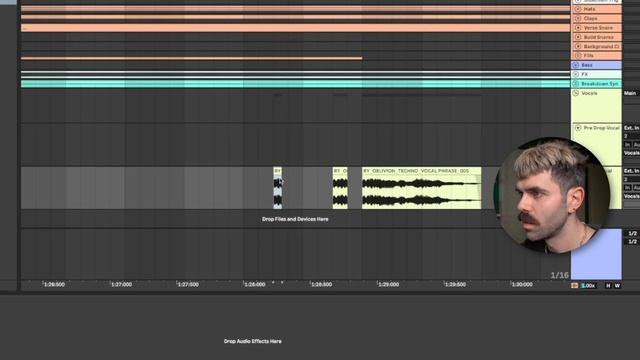The width and height of the screenshot is (640, 360).
Task: Toggle the W optimize width button
Action: (617, 286)
